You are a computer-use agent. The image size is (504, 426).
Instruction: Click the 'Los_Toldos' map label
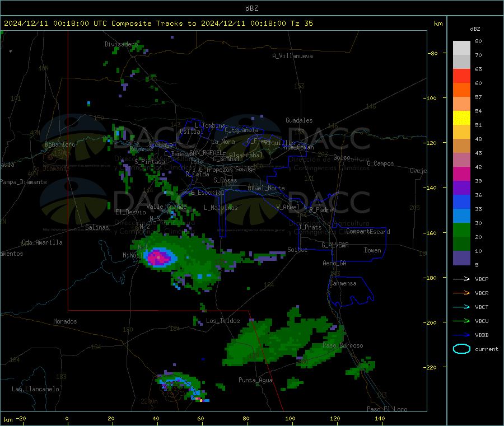223,321
